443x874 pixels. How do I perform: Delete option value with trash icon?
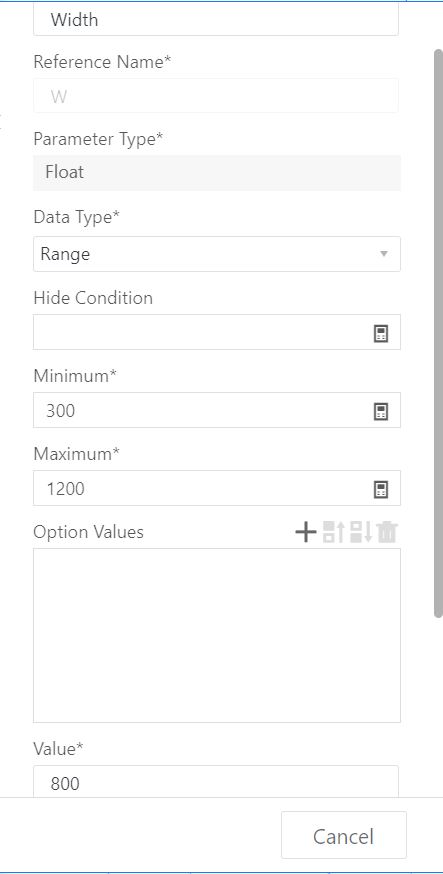click(x=387, y=532)
